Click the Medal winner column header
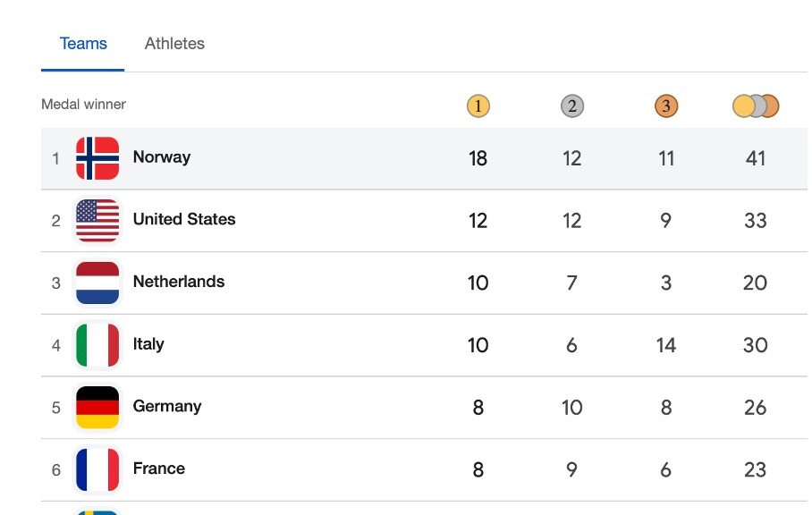Screen dimensions: 812x515 tap(83, 105)
